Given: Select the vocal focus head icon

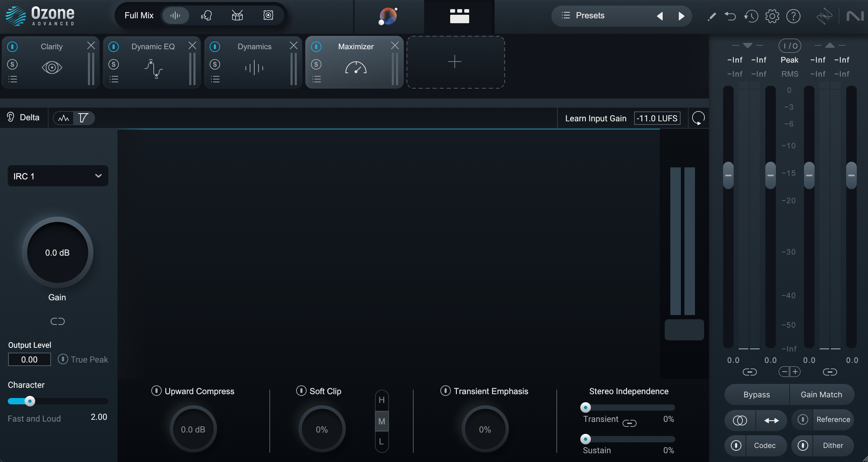Looking at the screenshot, I should point(206,15).
